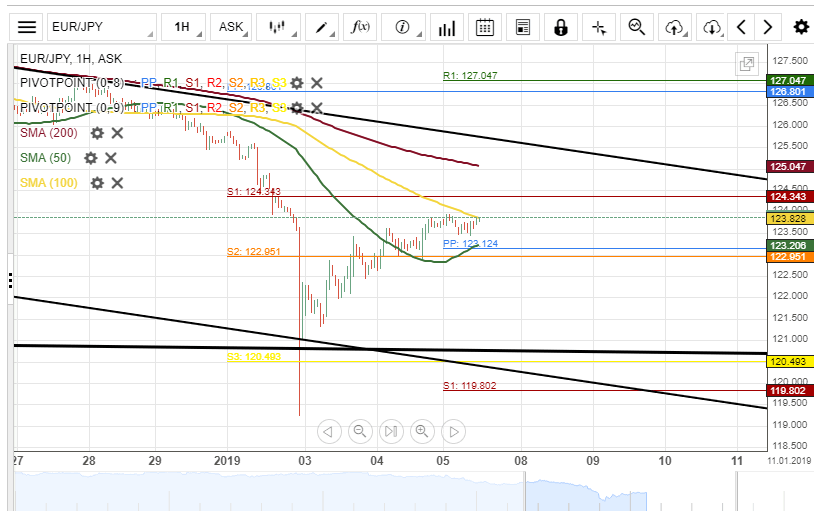Click the 123.828 current price tag
This screenshot has height=521, width=814.
point(790,218)
